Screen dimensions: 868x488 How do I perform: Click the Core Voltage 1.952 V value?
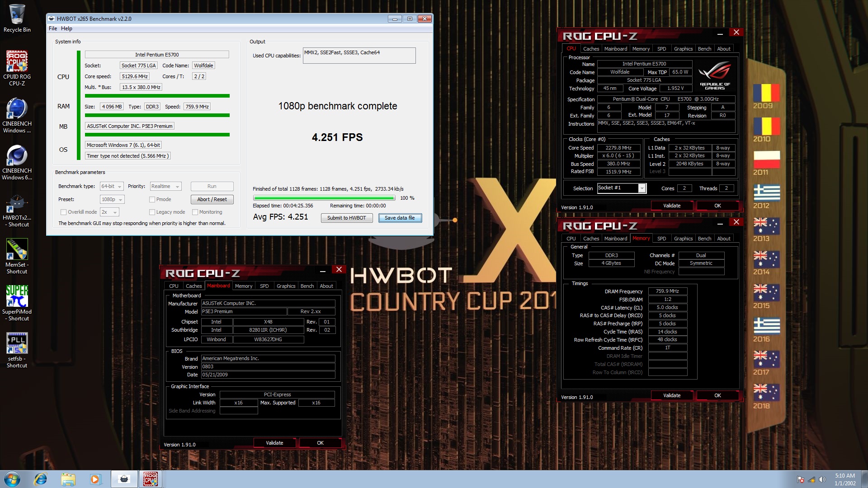point(675,88)
